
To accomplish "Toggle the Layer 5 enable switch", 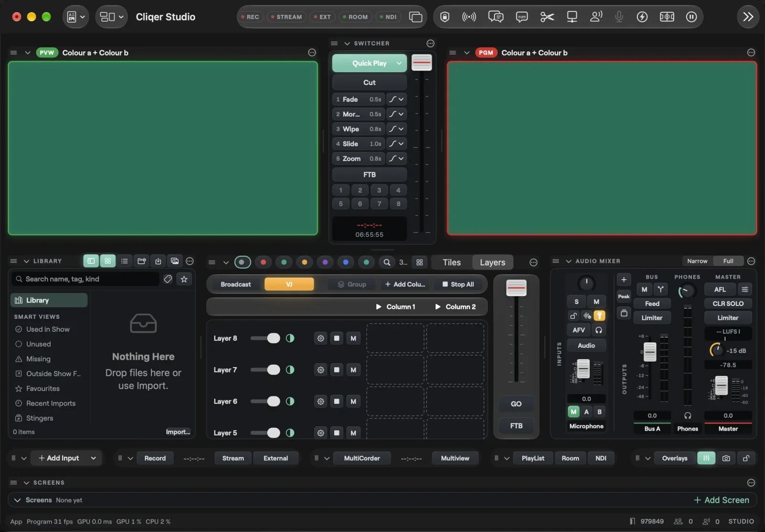I will (x=265, y=433).
